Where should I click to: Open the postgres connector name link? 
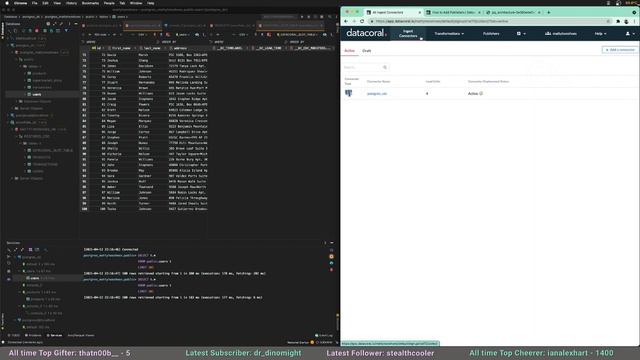tap(377, 93)
